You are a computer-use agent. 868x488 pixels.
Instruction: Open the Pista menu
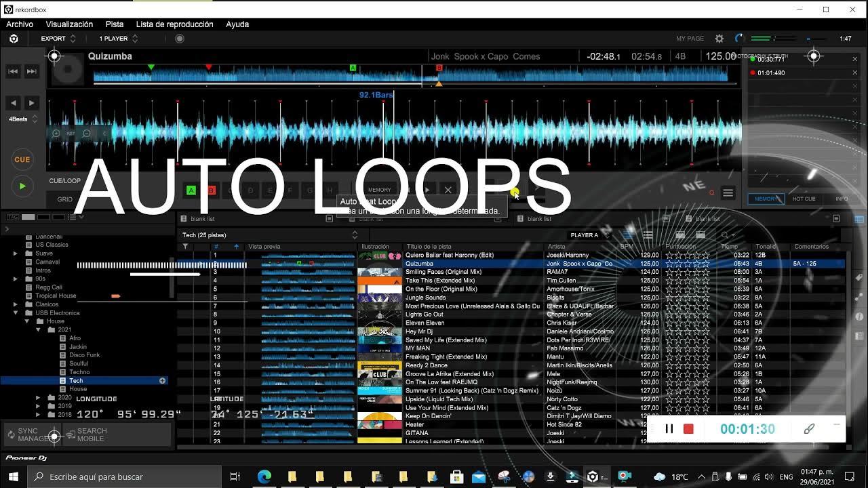115,24
